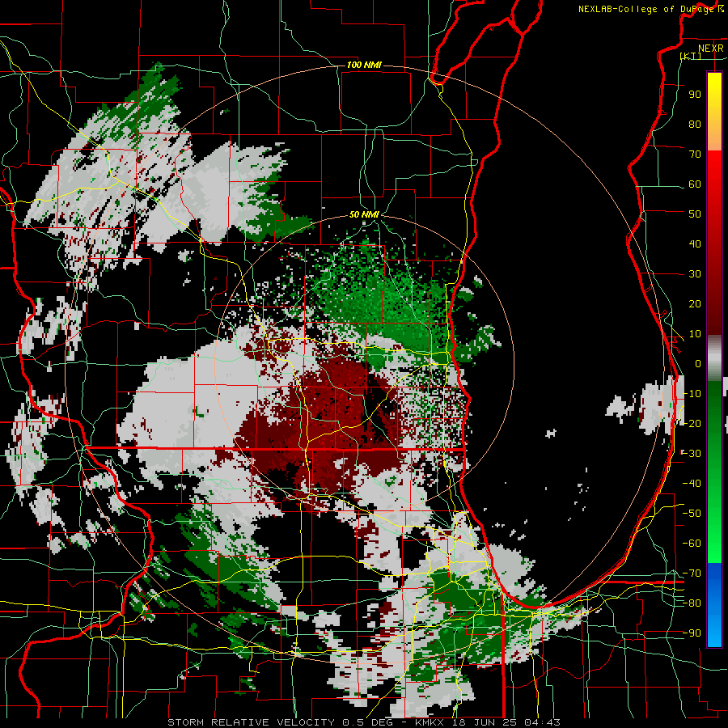Image resolution: width=728 pixels, height=728 pixels.
Task: Click the 0 scale label
Action: pos(698,364)
